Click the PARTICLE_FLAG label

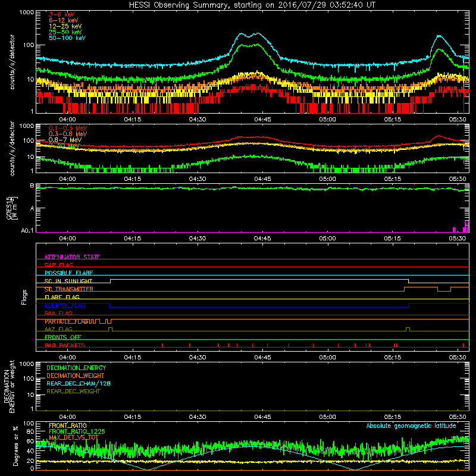tap(67, 321)
